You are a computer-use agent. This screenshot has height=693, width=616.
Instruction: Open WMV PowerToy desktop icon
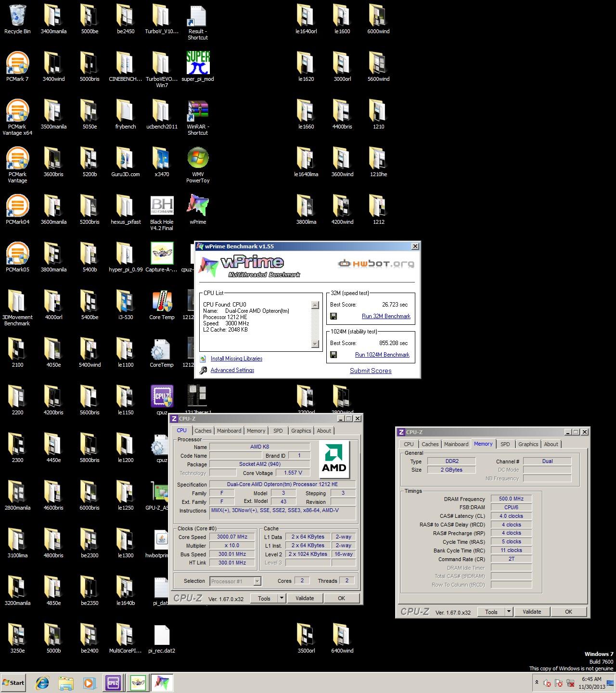point(198,166)
